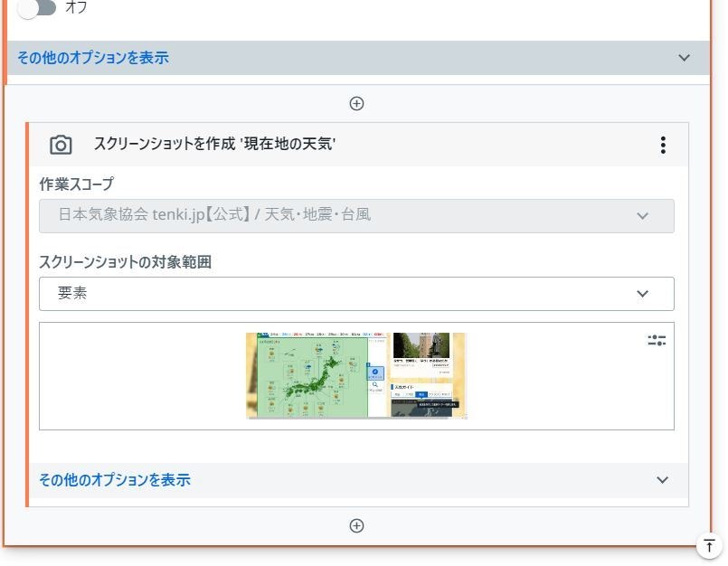Click the chevron of the 要素 dropdown
This screenshot has height=566, width=728.
643,293
